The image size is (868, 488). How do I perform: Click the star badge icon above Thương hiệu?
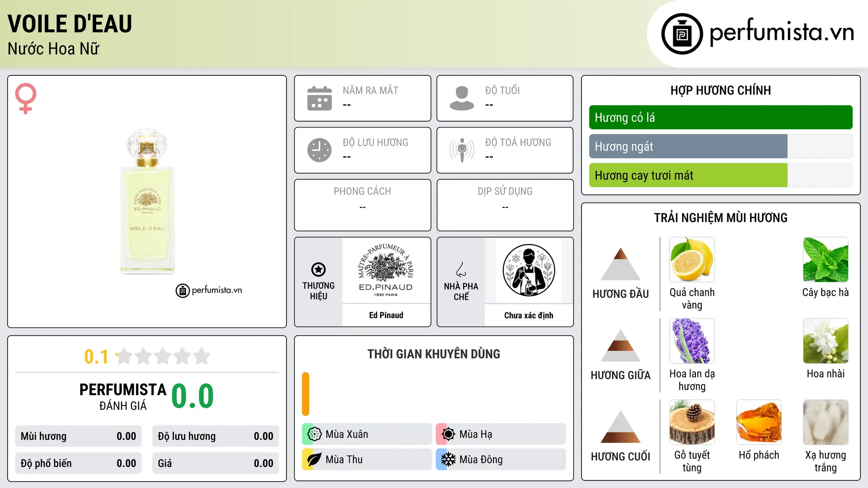click(x=318, y=269)
